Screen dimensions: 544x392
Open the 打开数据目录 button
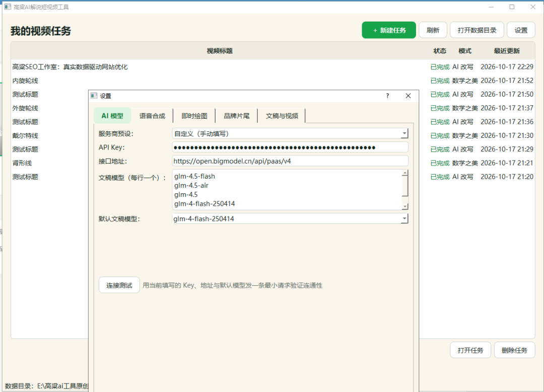[477, 31]
